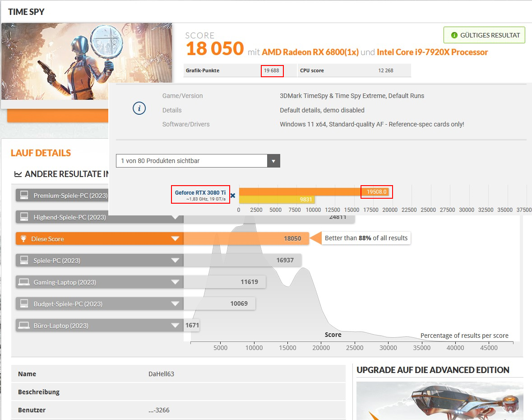The image size is (532, 420).
Task: Click the orange 19508.0 benchmark bar
Action: (314, 192)
